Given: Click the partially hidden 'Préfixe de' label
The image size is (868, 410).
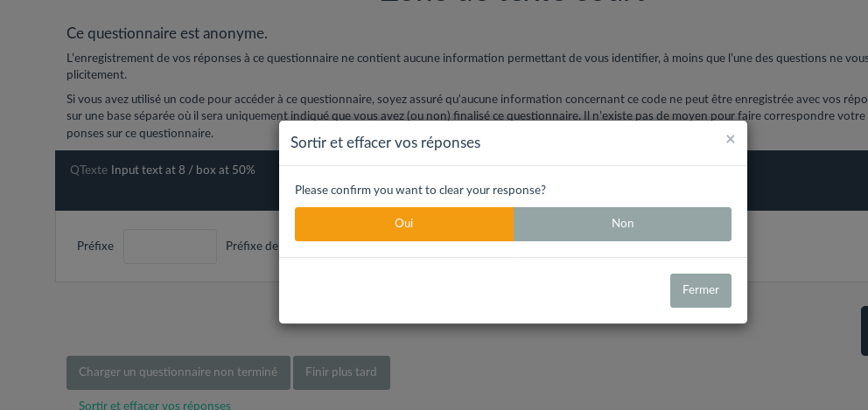Looking at the screenshot, I should [x=252, y=247].
